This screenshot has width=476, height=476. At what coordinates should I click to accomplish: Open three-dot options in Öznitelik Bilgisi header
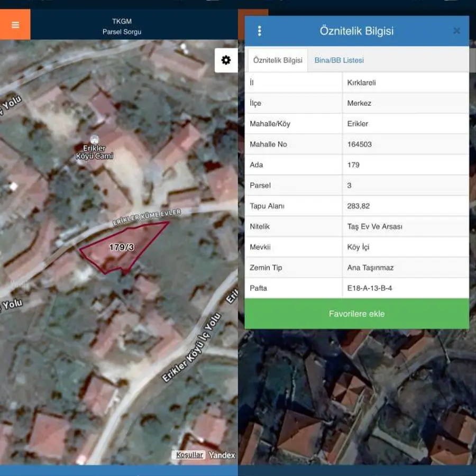[x=259, y=31]
